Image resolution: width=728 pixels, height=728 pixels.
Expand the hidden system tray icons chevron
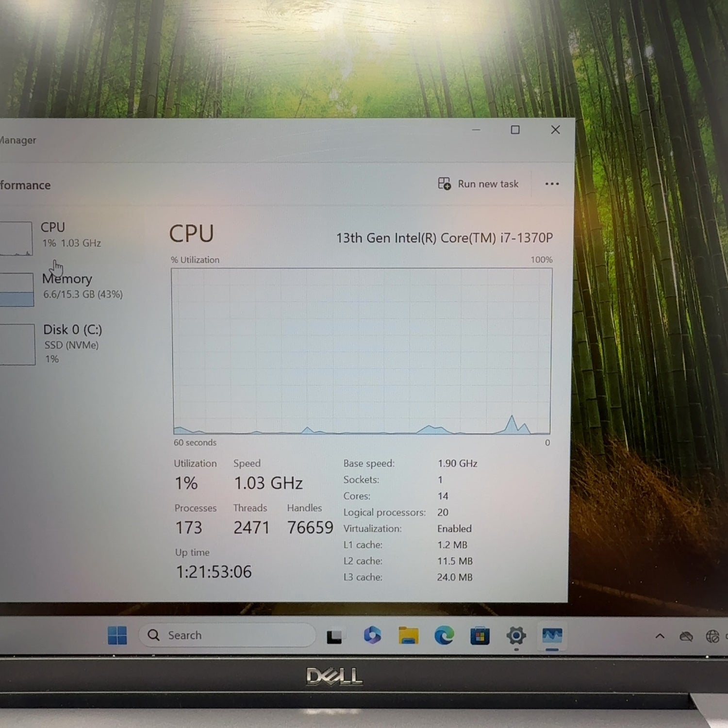pos(660,636)
